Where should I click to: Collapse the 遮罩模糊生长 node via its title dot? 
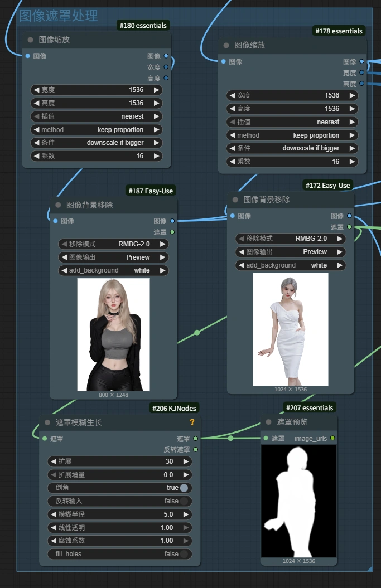pyautogui.click(x=47, y=422)
